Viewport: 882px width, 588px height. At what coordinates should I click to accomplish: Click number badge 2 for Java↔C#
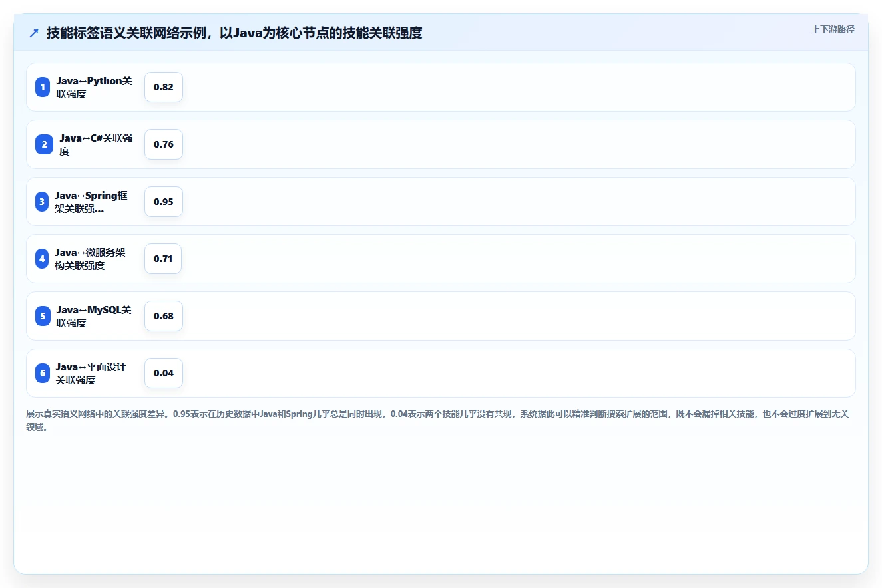point(44,144)
